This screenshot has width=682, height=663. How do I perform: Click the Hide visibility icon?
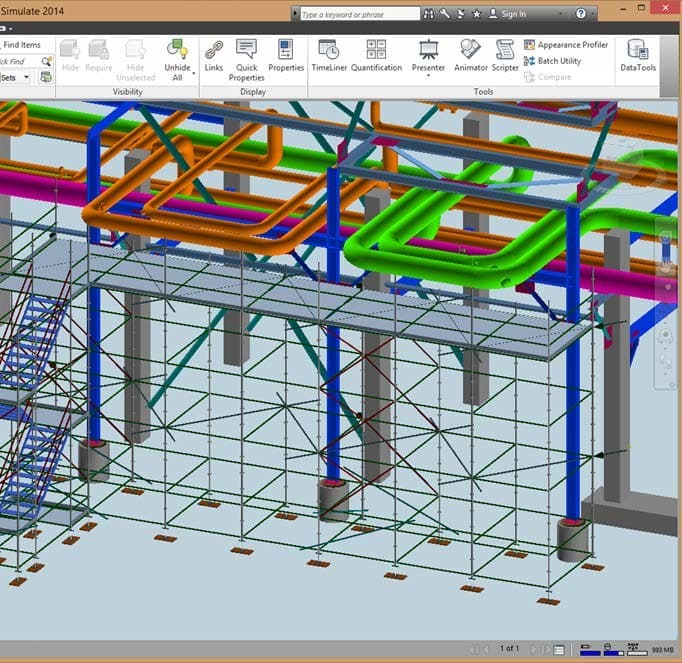pyautogui.click(x=70, y=50)
